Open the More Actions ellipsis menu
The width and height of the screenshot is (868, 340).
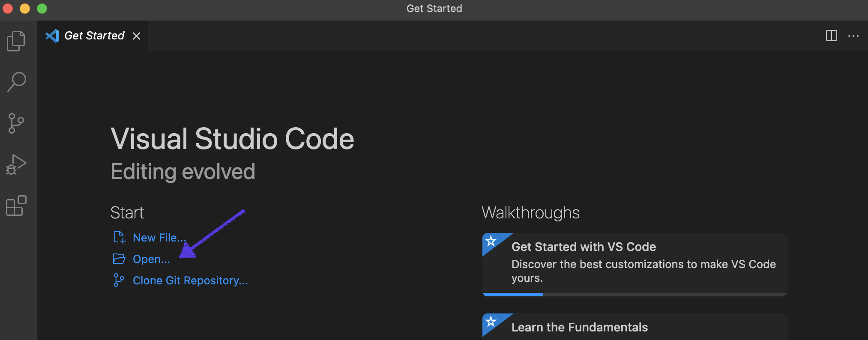point(853,36)
